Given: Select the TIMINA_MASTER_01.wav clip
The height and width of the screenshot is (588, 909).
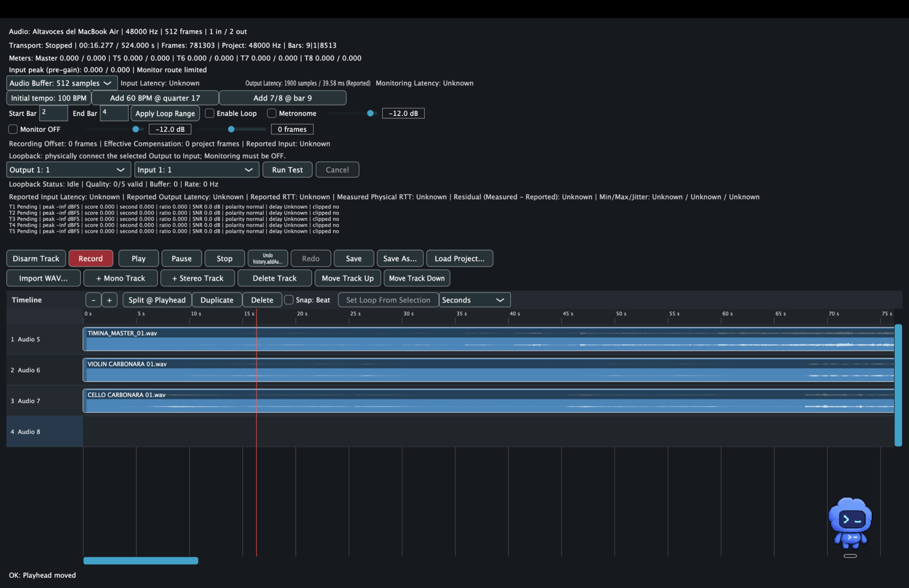Looking at the screenshot, I should (488, 339).
